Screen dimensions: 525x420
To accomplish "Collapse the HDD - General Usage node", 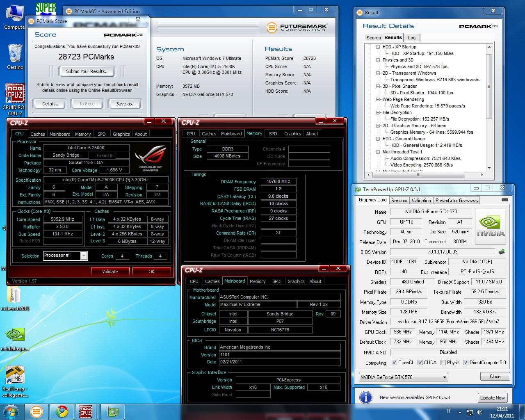I will 378,139.
